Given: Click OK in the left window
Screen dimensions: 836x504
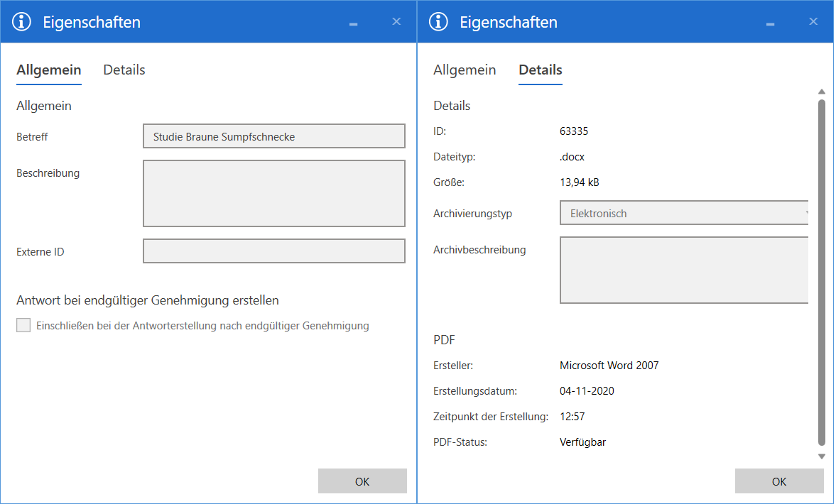Looking at the screenshot, I should pos(362,481).
